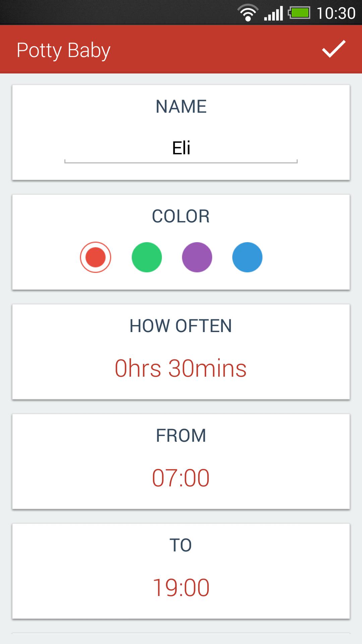Tap the COLOR section heading
The image size is (362, 644).
coord(181,216)
